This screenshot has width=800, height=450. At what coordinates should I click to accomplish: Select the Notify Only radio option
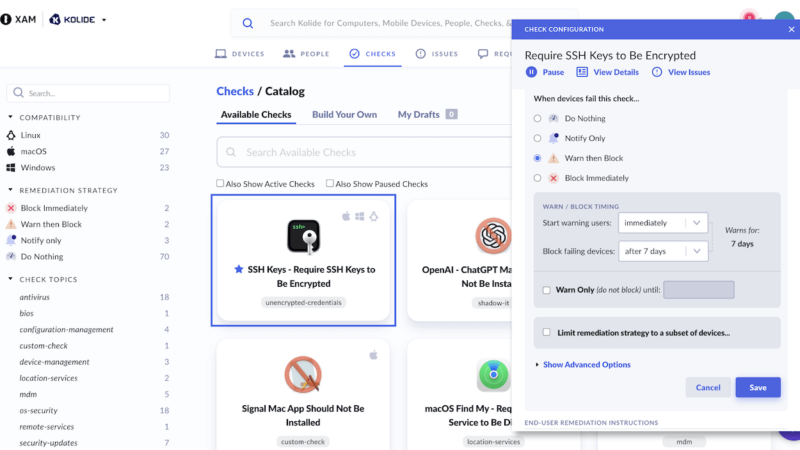(x=537, y=138)
